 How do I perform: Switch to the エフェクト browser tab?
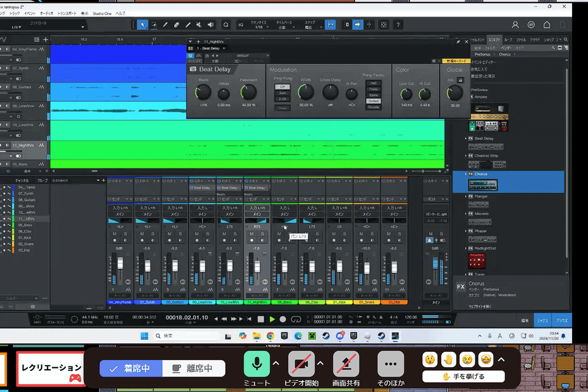[x=494, y=40]
